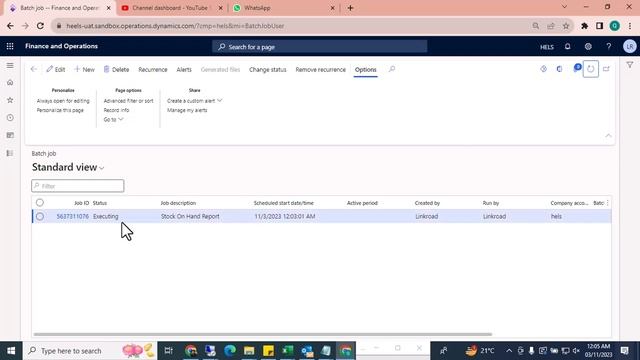The image size is (640, 360).
Task: Click Change status in action pane
Action: [268, 69]
